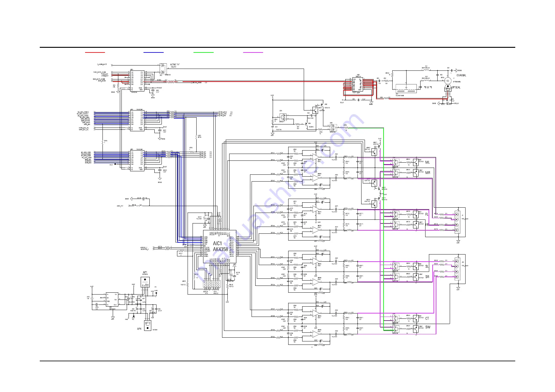This screenshot has height=392, width=555.
Task: Click the magenta line in the legend
Action: 253,52
